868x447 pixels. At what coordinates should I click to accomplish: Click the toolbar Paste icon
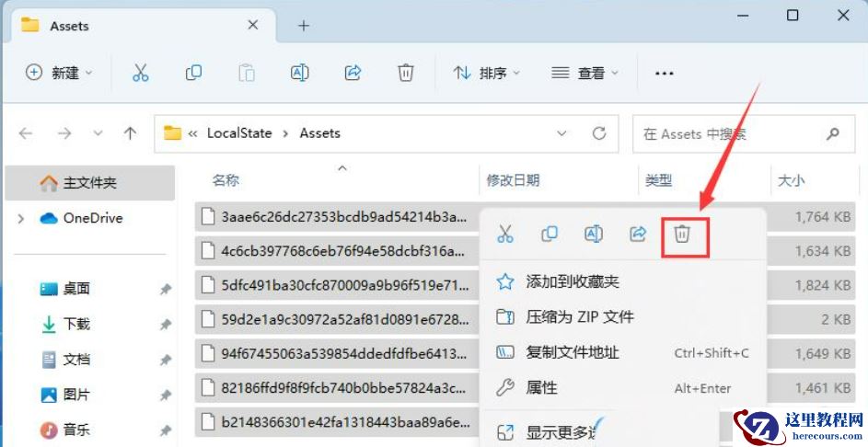(247, 73)
